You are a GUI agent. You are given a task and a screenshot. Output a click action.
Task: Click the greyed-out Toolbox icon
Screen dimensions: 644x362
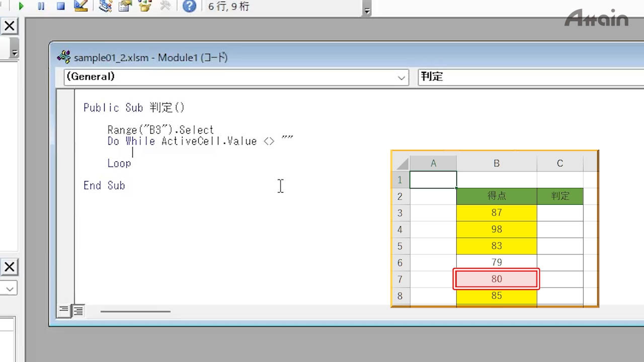165,7
